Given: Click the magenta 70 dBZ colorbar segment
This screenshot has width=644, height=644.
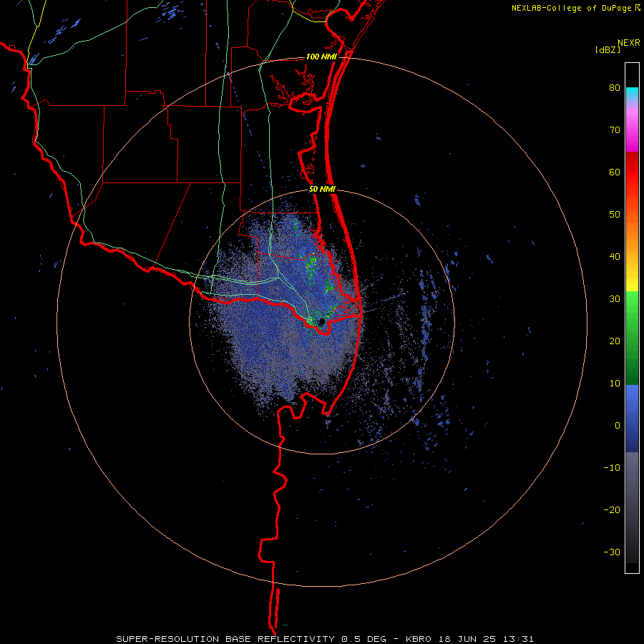Looking at the screenshot, I should point(632,130).
